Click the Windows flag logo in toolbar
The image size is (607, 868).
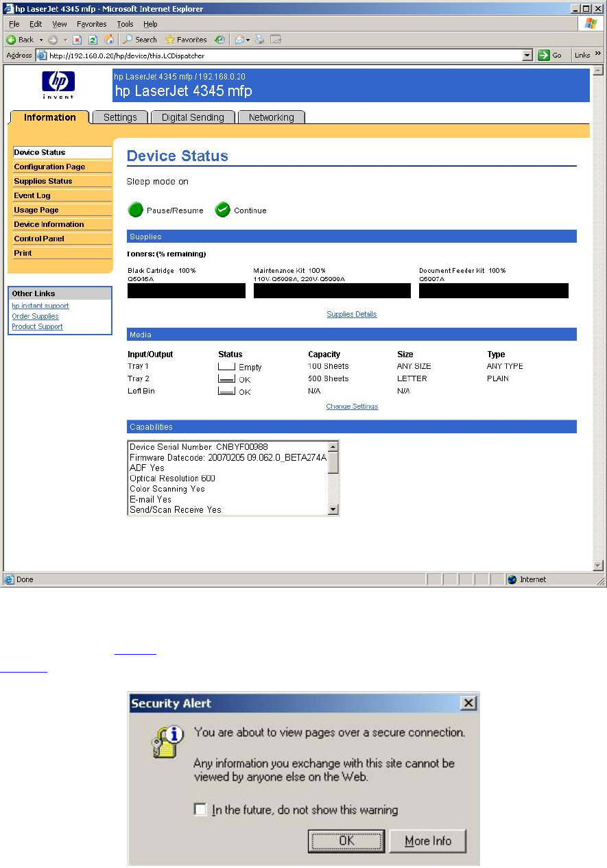pyautogui.click(x=591, y=23)
